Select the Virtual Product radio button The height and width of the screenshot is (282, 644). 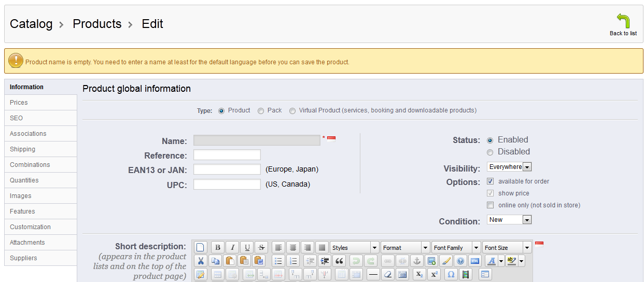(x=292, y=111)
